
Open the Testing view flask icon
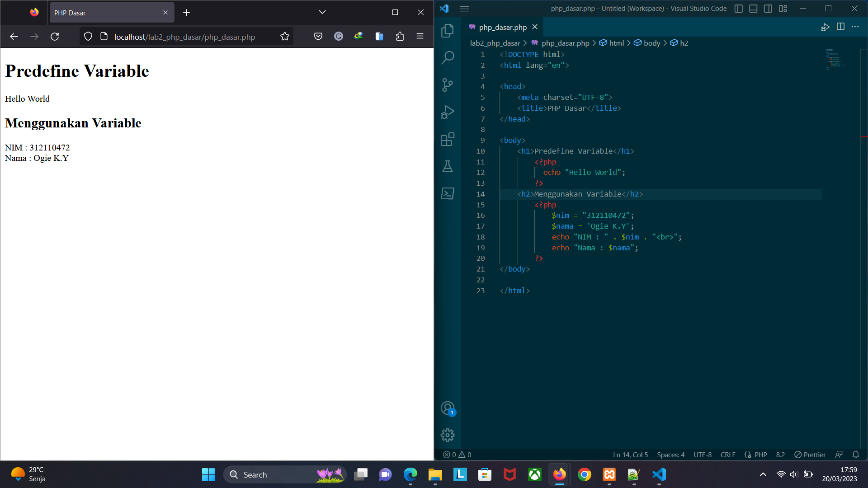447,166
